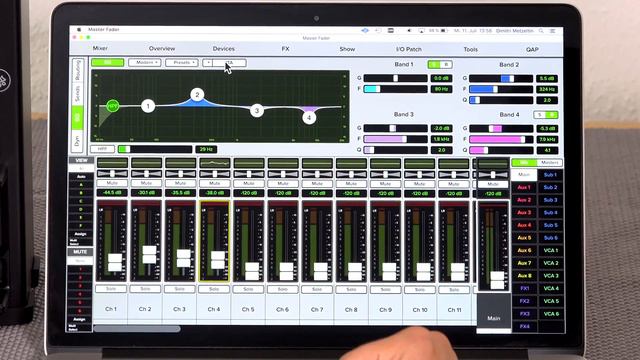640x360 pixels.
Task: Click HPF frequency slider
Action: click(155, 149)
